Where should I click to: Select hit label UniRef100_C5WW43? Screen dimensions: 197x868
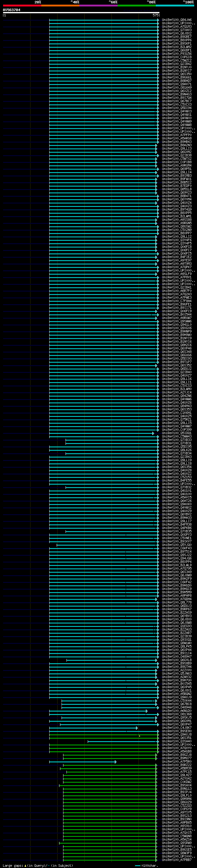coord(177,436)
